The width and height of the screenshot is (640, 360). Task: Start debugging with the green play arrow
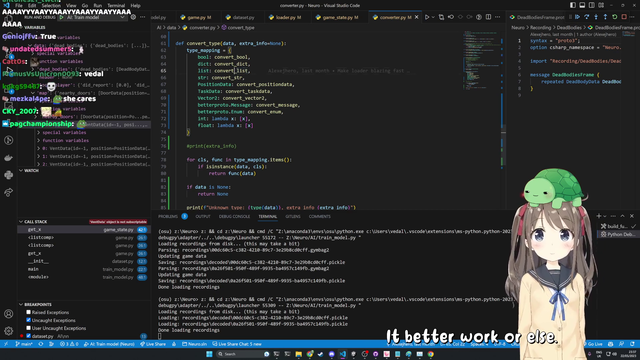click(61, 17)
